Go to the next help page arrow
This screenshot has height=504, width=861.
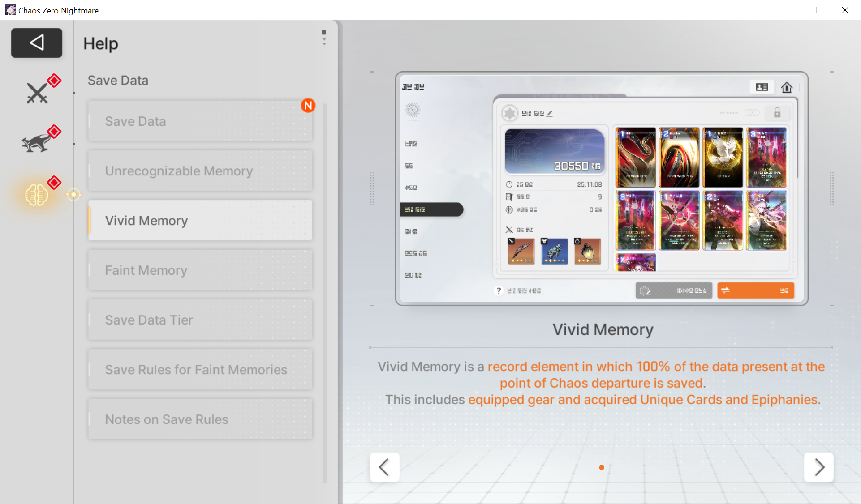[818, 467]
